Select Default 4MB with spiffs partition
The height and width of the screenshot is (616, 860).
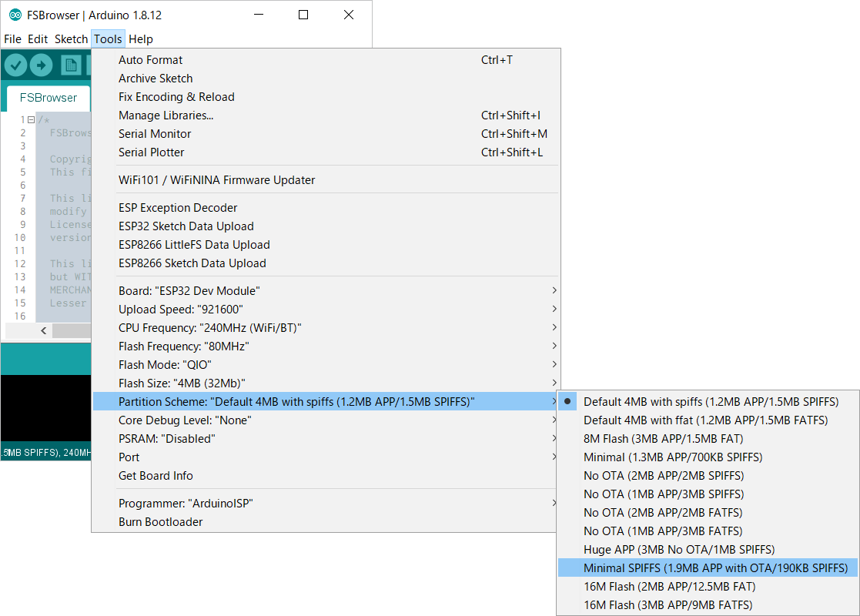708,401
